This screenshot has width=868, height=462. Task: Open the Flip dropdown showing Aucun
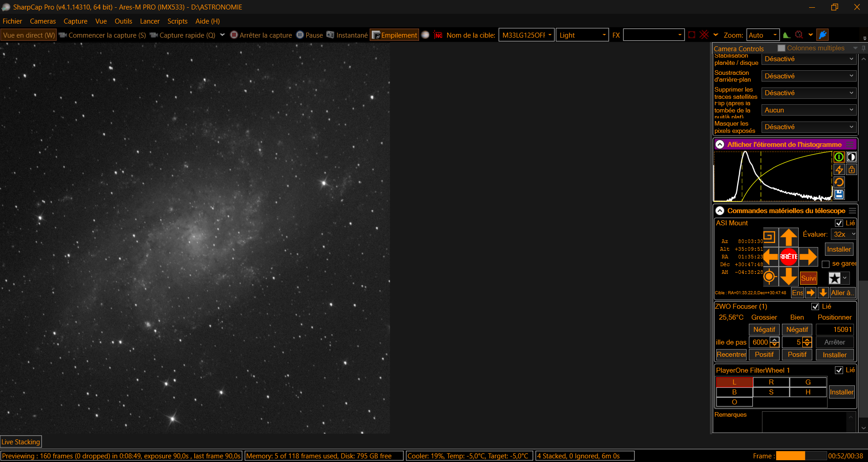coord(809,110)
